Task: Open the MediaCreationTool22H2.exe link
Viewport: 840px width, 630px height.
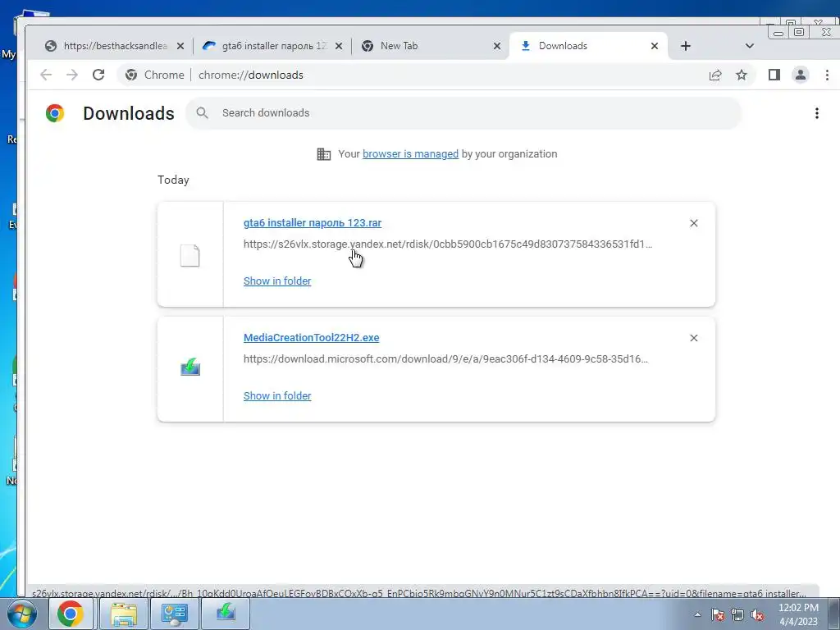Action: coord(311,338)
